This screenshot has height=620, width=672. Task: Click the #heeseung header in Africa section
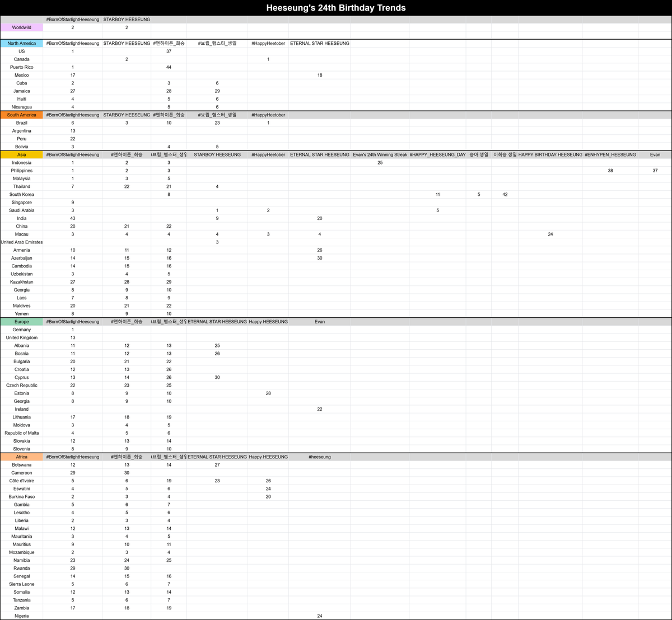319,457
